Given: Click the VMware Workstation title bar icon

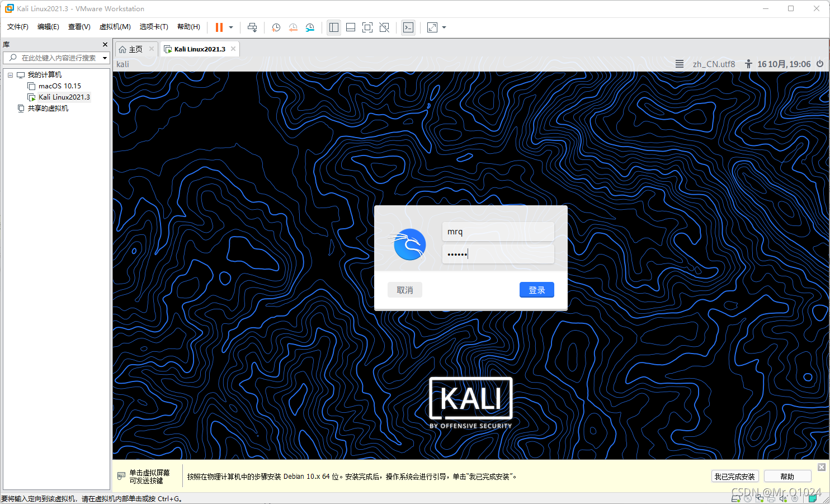Looking at the screenshot, I should click(x=9, y=8).
